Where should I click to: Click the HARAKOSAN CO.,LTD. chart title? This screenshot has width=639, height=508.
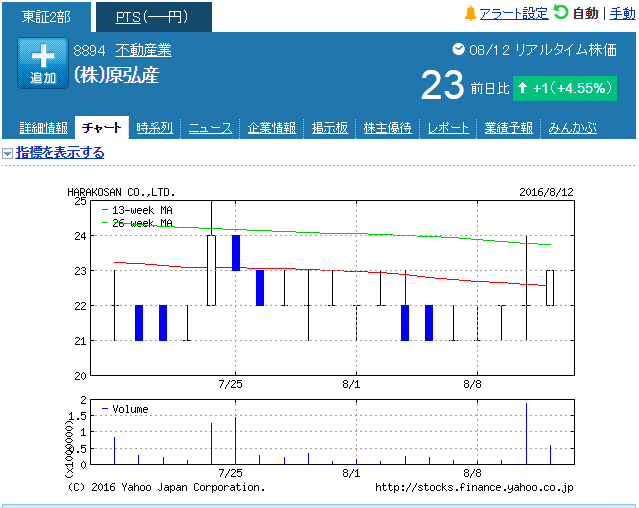[x=121, y=192]
